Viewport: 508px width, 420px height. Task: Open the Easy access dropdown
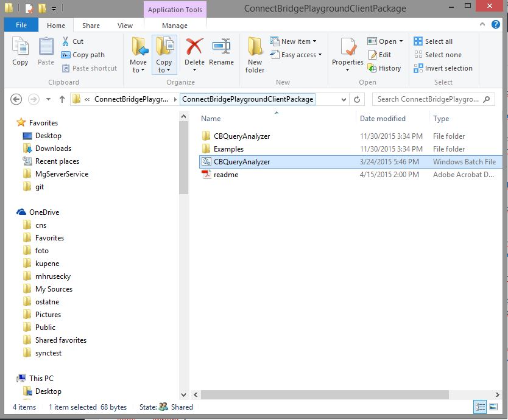(296, 55)
